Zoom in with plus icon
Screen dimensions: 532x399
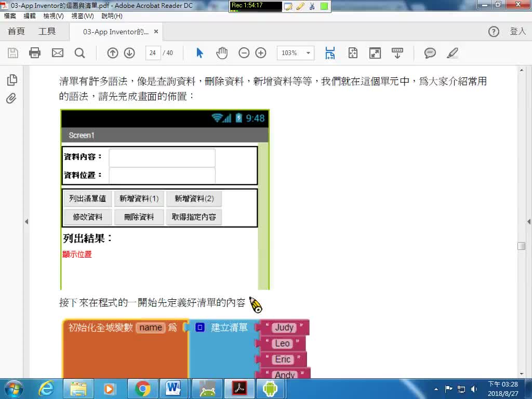(261, 53)
